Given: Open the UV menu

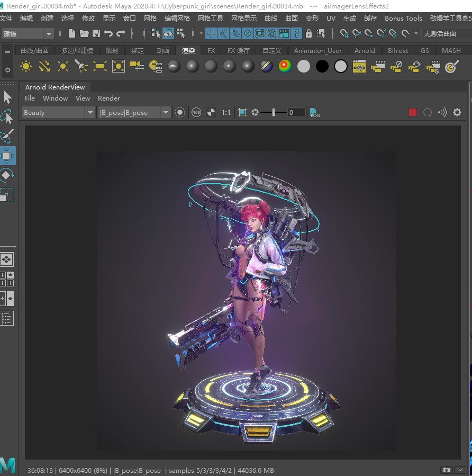Looking at the screenshot, I should pos(331,19).
